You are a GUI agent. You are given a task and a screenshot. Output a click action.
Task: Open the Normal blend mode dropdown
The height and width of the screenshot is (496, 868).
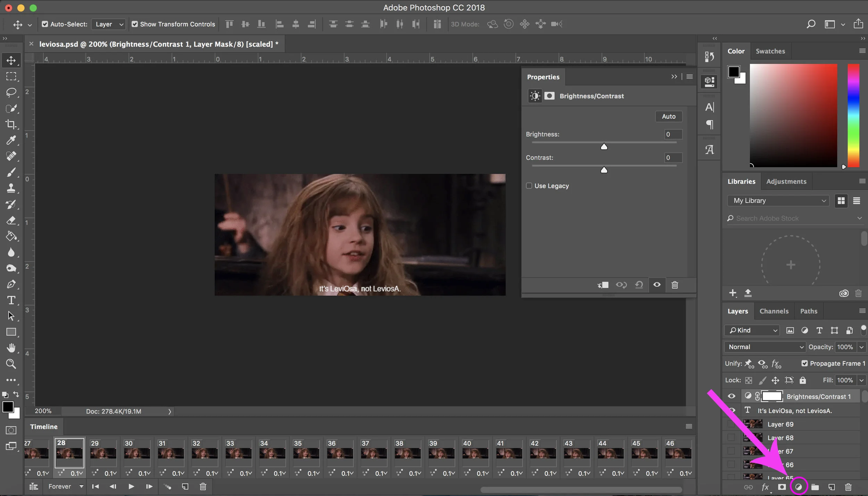coord(765,347)
